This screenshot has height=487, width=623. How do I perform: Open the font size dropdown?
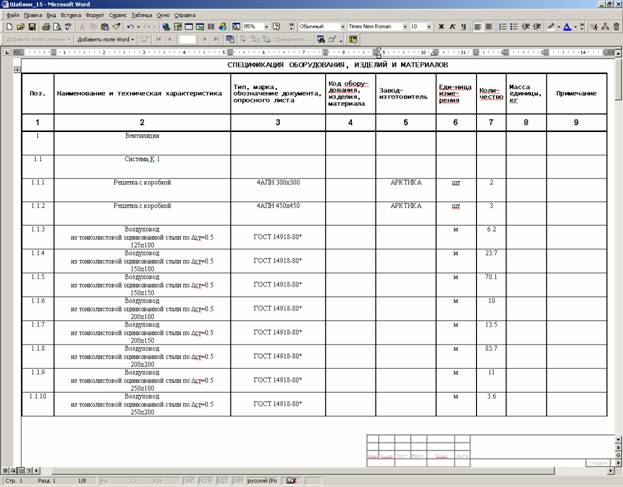point(429,27)
